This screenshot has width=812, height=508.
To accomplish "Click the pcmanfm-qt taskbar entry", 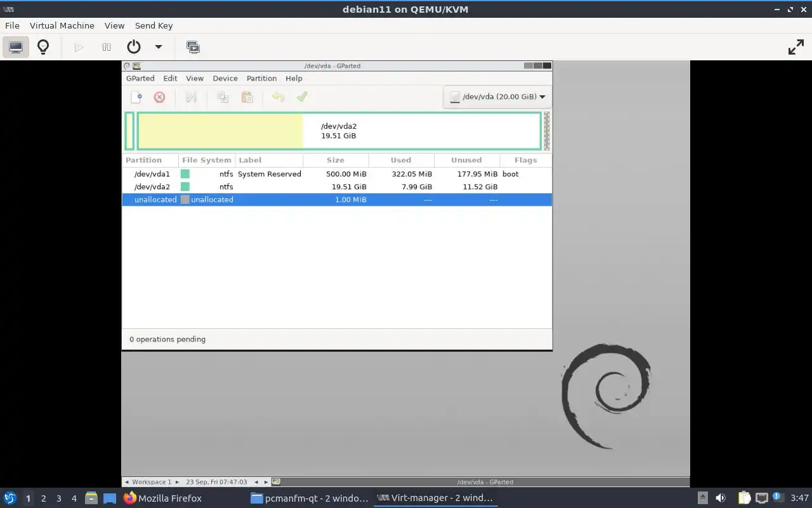I will 310,498.
